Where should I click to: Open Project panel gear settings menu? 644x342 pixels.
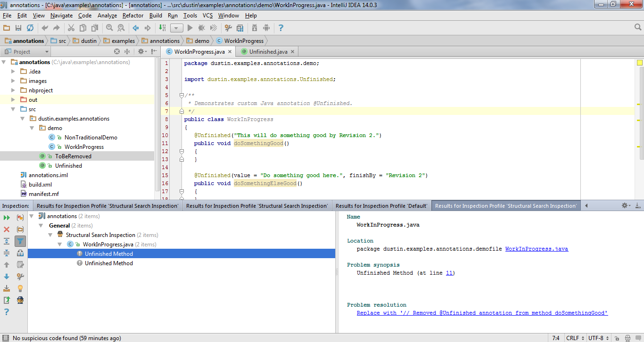coord(141,52)
